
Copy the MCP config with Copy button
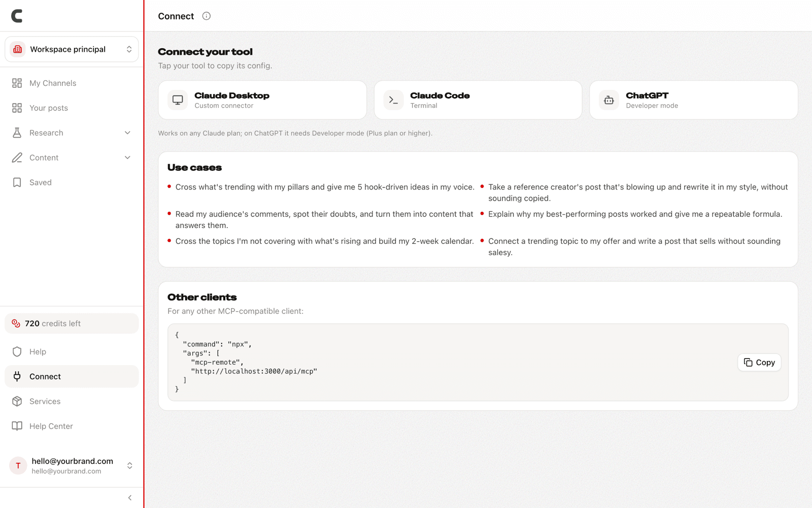pyautogui.click(x=759, y=362)
